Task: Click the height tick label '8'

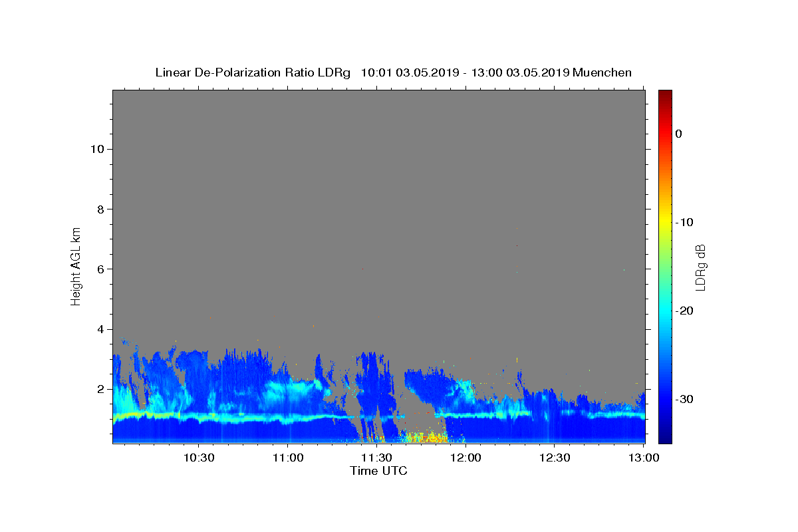Action: point(100,209)
